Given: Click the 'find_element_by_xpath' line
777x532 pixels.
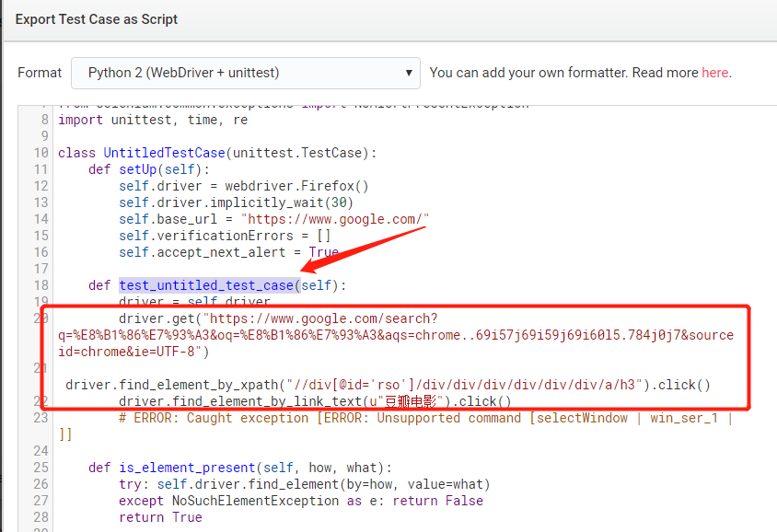Looking at the screenshot, I should [x=388, y=385].
